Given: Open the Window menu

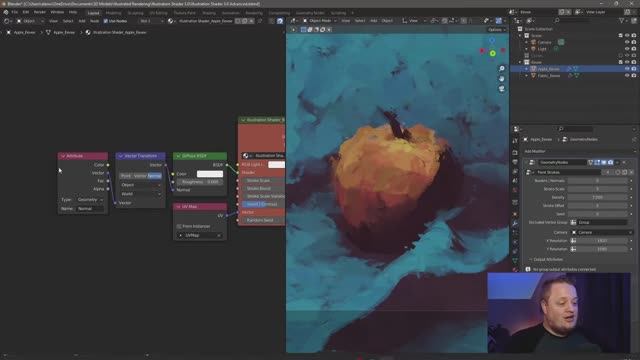Looking at the screenshot, I should (x=57, y=12).
